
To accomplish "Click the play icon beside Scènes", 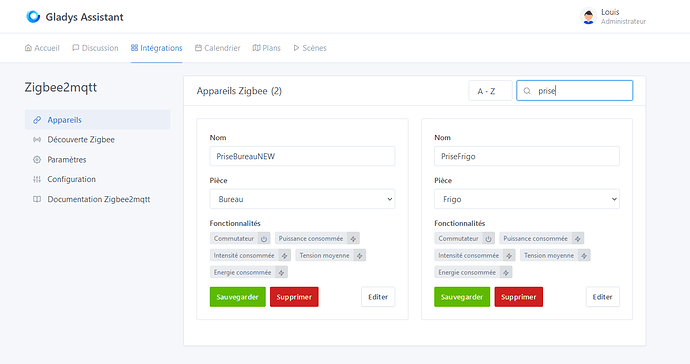I will [296, 48].
